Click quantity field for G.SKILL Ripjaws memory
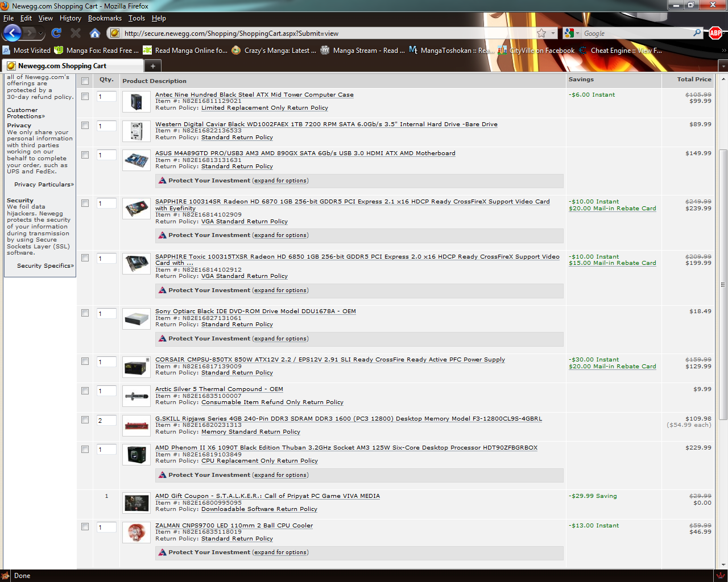Viewport: 728px width, 582px height. pyautogui.click(x=106, y=421)
